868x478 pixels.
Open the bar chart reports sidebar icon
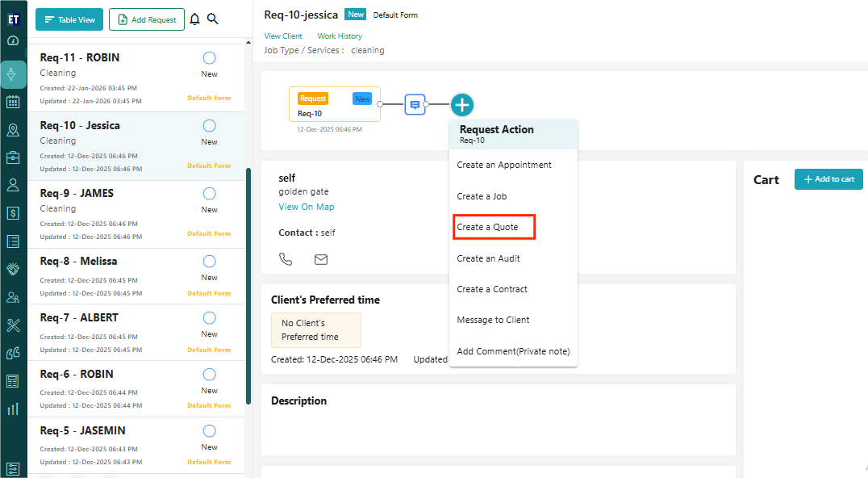pyautogui.click(x=13, y=409)
